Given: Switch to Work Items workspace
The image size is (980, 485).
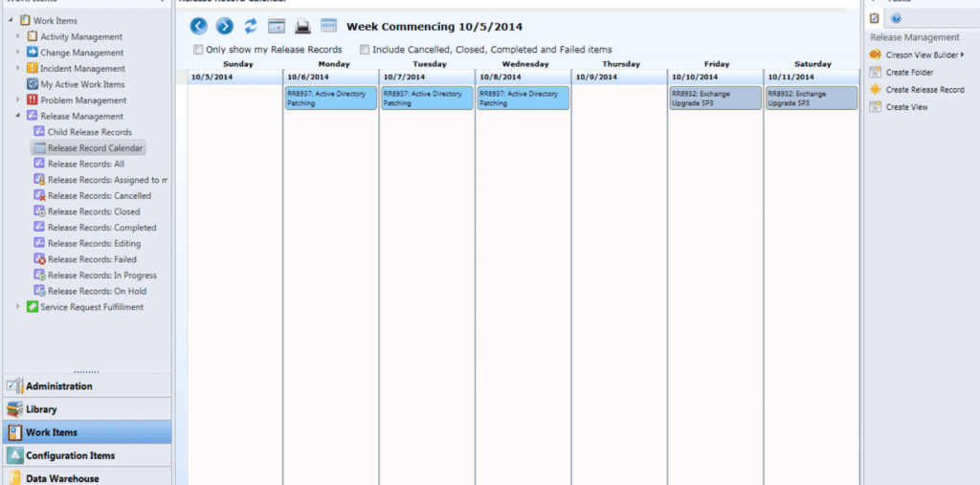Looking at the screenshot, I should tap(87, 432).
